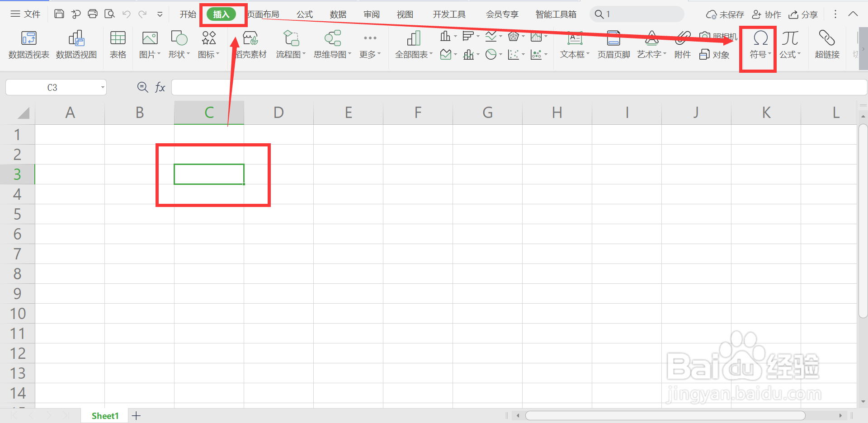Viewport: 868px width, 423px height.
Task: Click the vertical scrollbar down arrow
Action: (863, 401)
